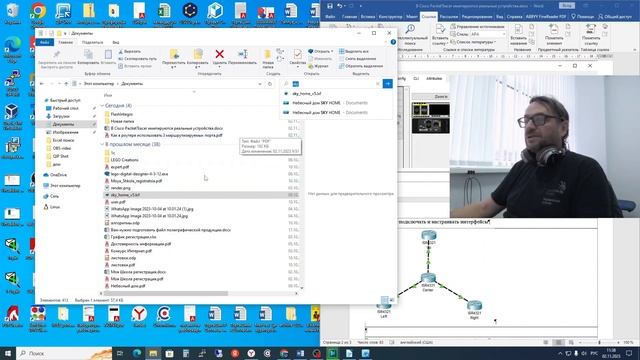640x360 pixels.
Task: Click the Paste icon in Explorer ribbon
Action: point(108,54)
